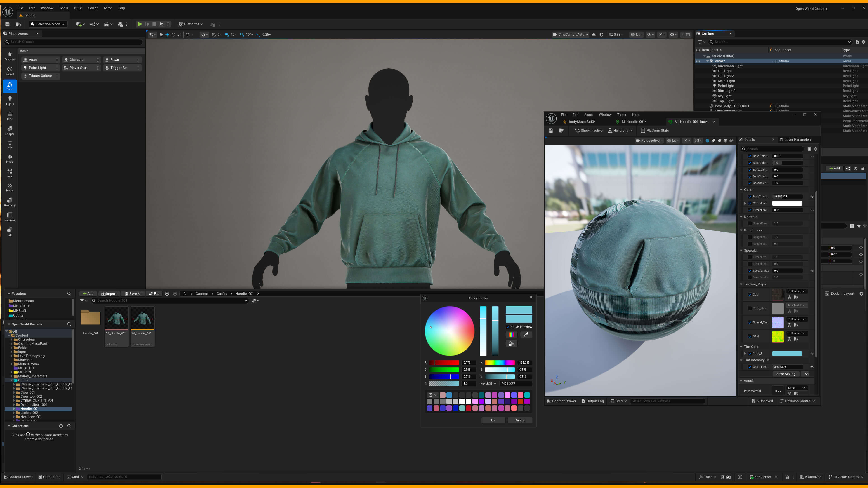Screen dimensions: 868x488
Task: Switch to Layer Parameters tab
Action: click(796, 140)
